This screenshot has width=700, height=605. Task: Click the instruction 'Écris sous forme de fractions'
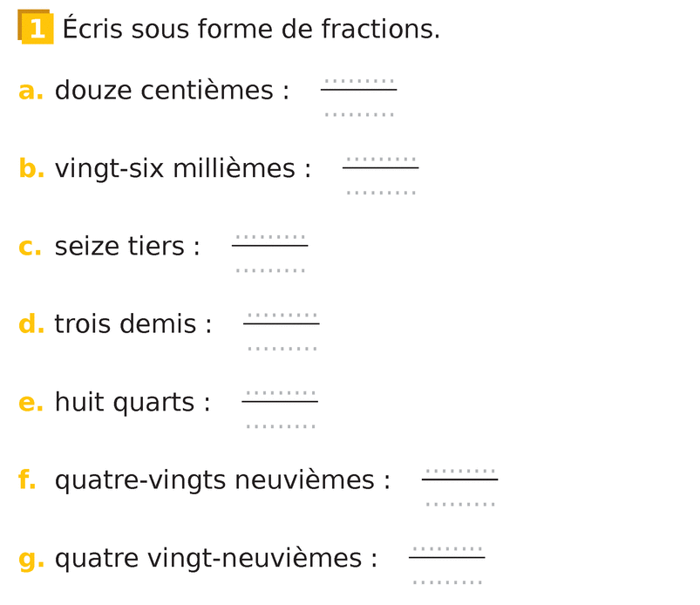(x=251, y=29)
